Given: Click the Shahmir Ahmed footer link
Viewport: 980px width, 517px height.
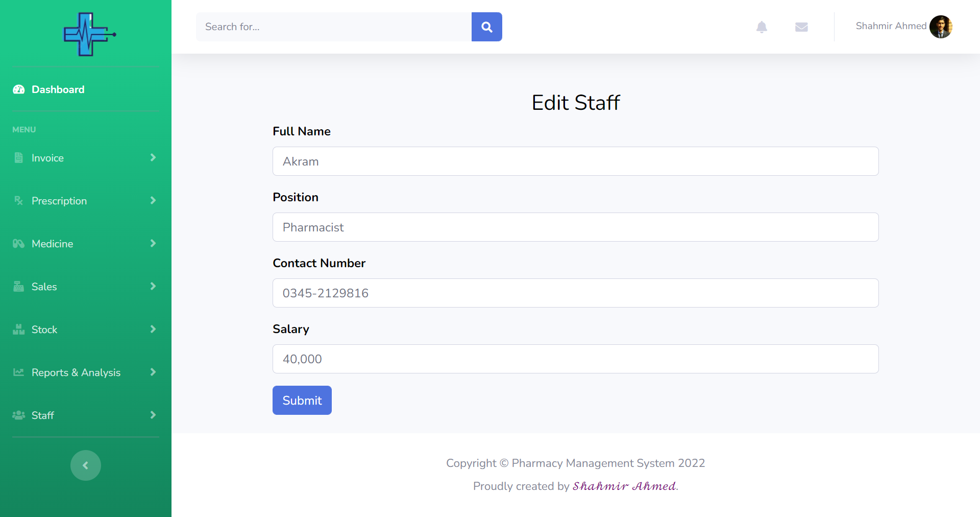Looking at the screenshot, I should [624, 486].
